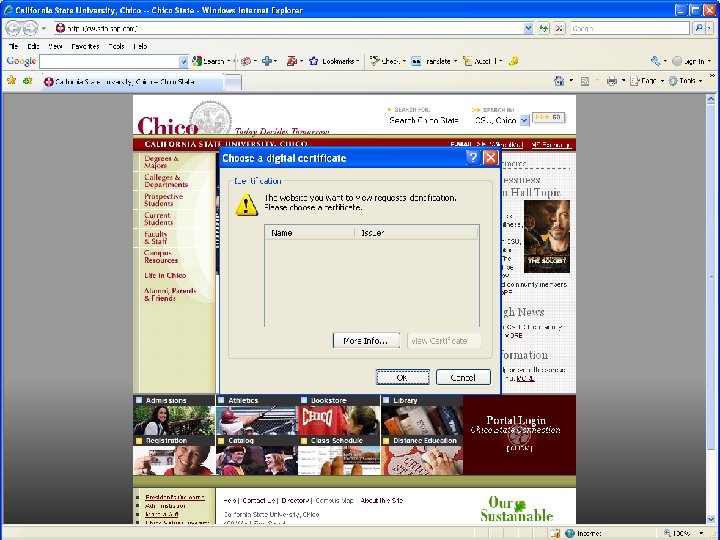Click the Issuer column header
The height and width of the screenshot is (540, 720).
(416, 233)
